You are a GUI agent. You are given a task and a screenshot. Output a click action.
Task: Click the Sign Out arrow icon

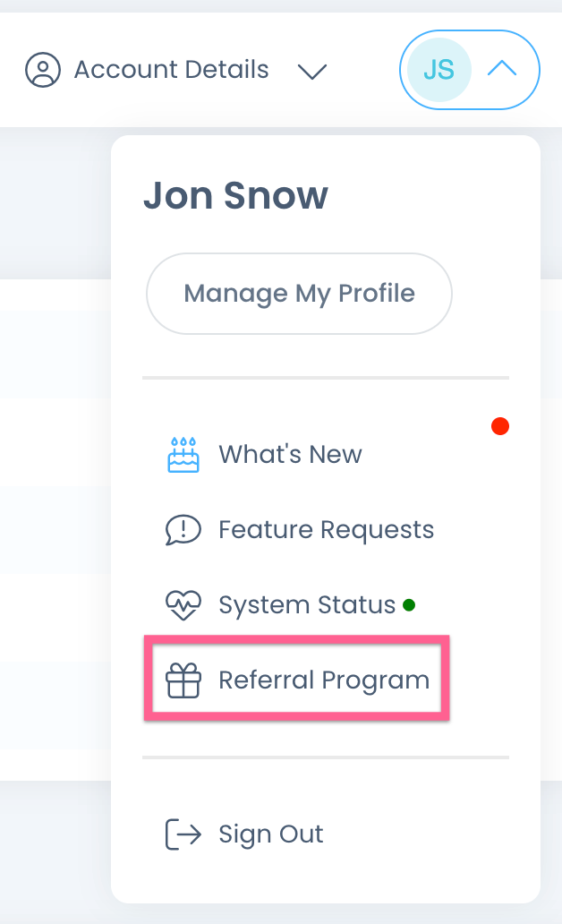coord(183,834)
